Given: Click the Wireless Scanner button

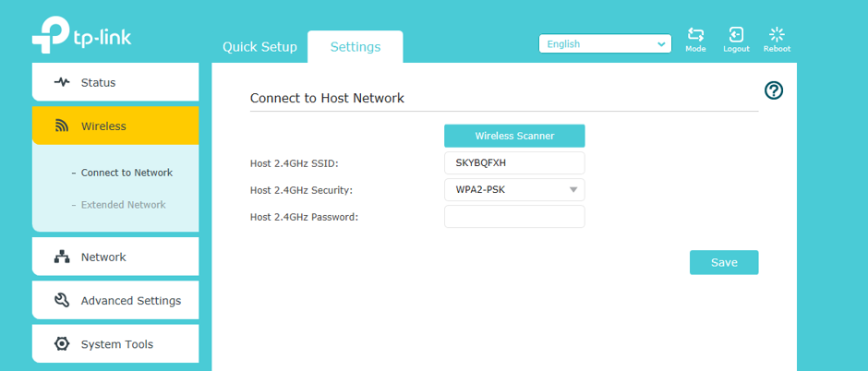Looking at the screenshot, I should 514,136.
